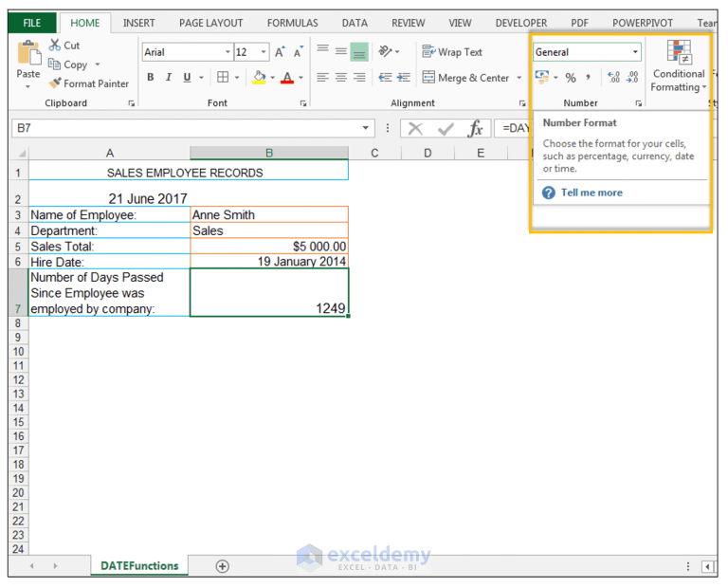This screenshot has width=728, height=588.
Task: Apply Comma Style format
Action: click(589, 77)
